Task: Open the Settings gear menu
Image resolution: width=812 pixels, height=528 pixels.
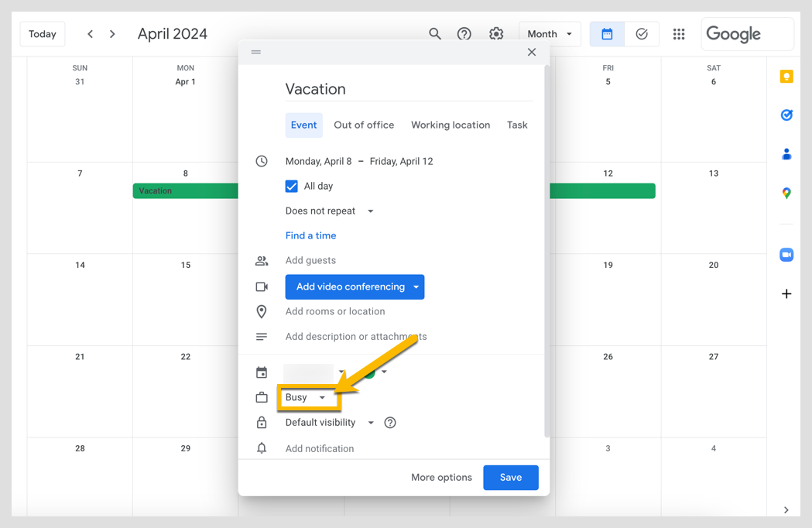Action: click(x=496, y=34)
